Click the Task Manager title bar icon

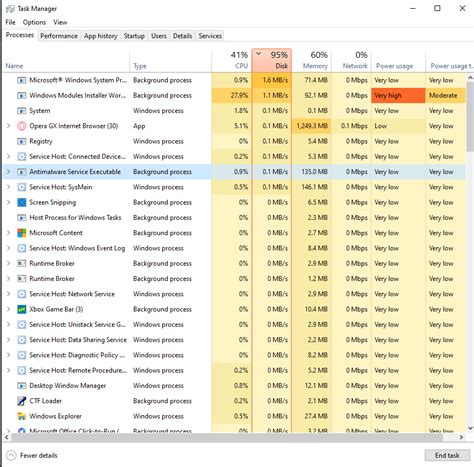tap(10, 9)
